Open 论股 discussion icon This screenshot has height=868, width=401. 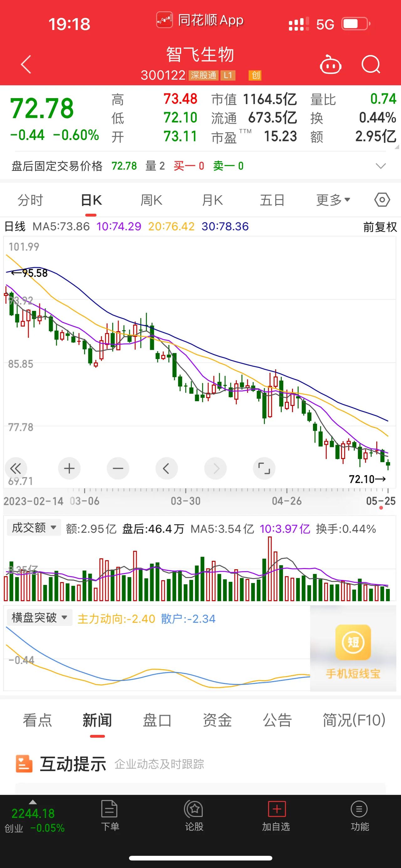click(x=194, y=816)
